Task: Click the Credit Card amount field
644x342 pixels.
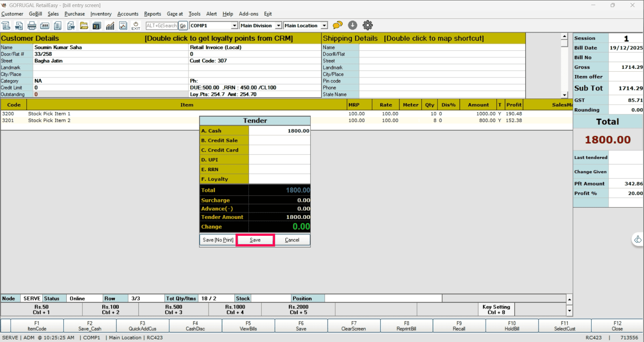Action: click(x=279, y=150)
